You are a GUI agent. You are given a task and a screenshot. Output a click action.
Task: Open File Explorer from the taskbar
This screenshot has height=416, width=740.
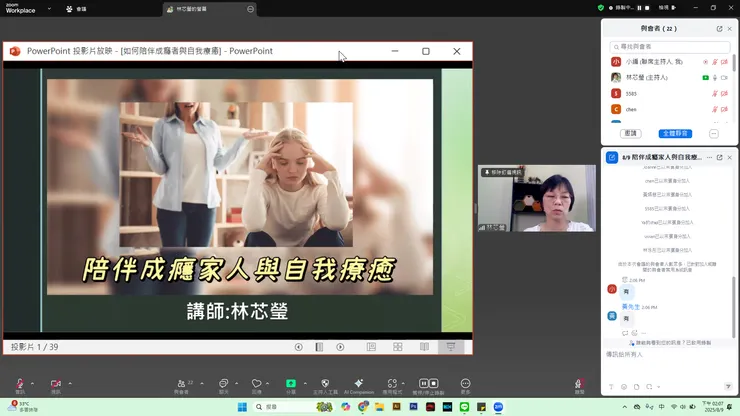[379, 407]
